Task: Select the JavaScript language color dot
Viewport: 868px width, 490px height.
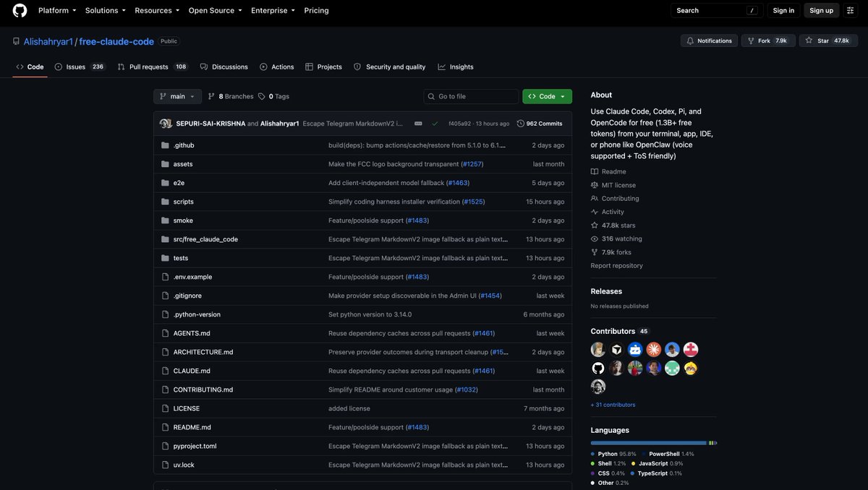Action: point(634,463)
